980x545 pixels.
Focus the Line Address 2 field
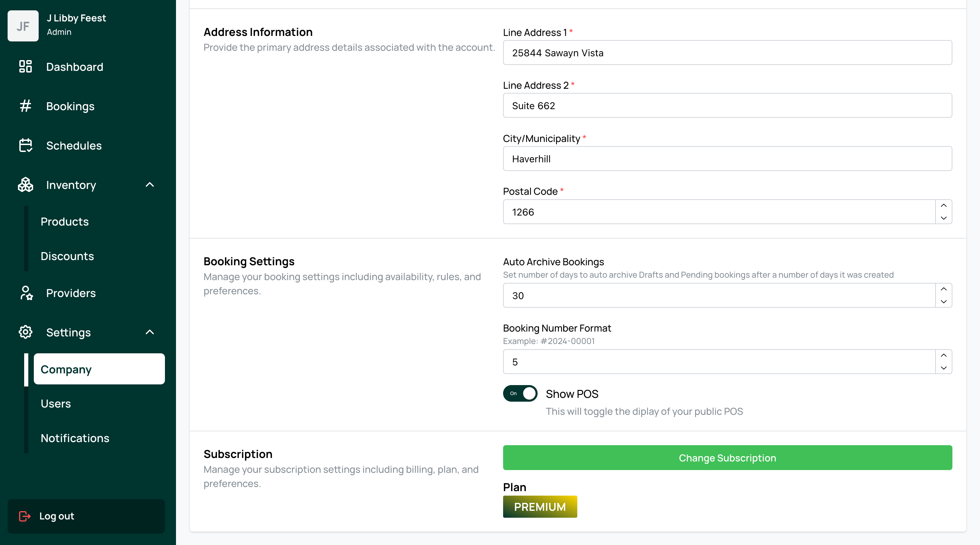pos(727,105)
